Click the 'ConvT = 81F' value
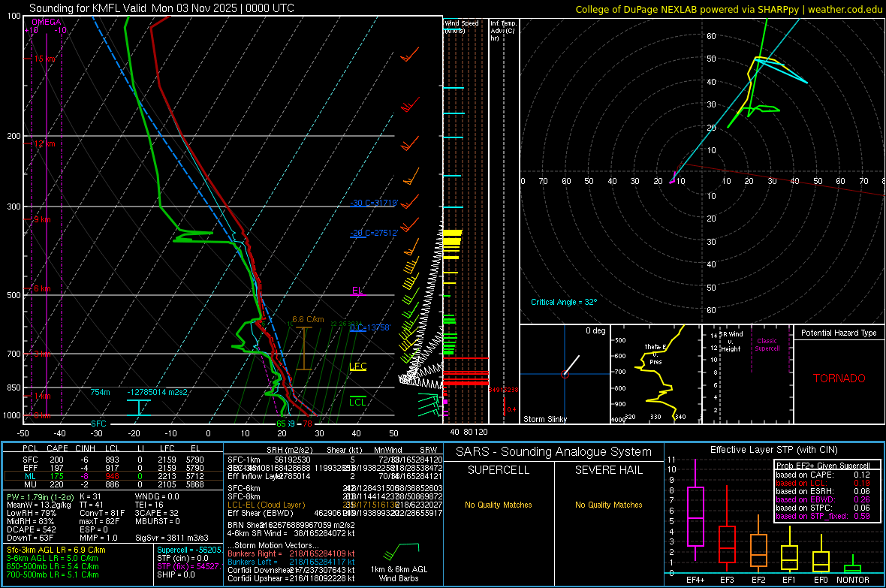 102,514
